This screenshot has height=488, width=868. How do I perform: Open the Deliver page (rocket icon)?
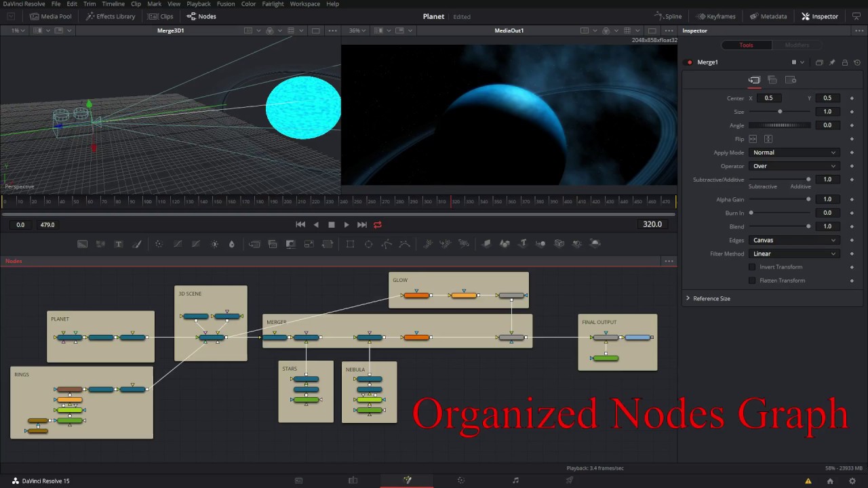pyautogui.click(x=570, y=481)
